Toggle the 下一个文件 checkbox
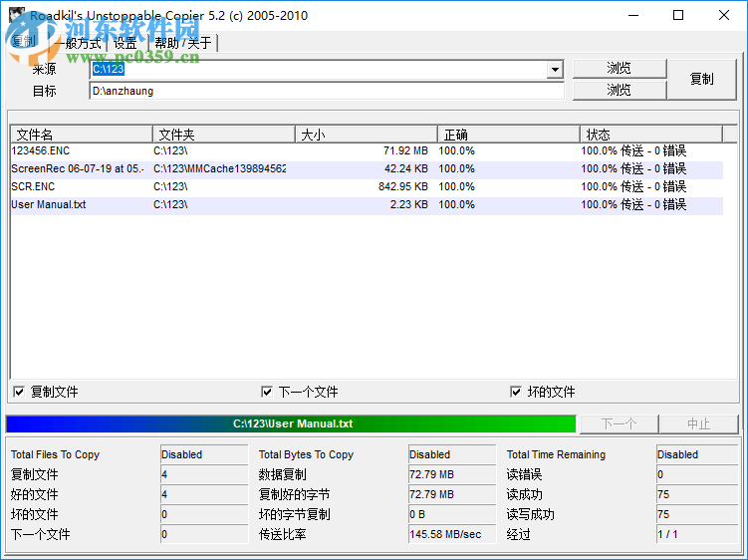Screen dimensions: 748x560 [x=267, y=392]
